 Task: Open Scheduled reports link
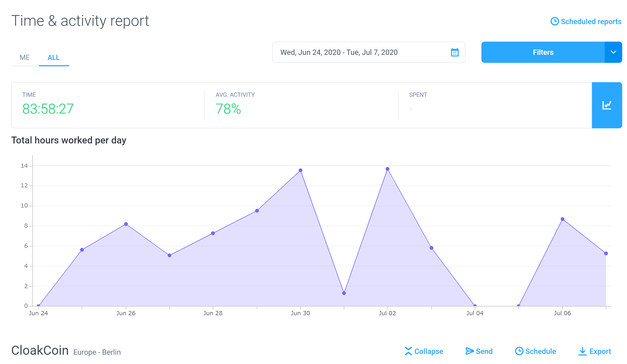[x=586, y=21]
